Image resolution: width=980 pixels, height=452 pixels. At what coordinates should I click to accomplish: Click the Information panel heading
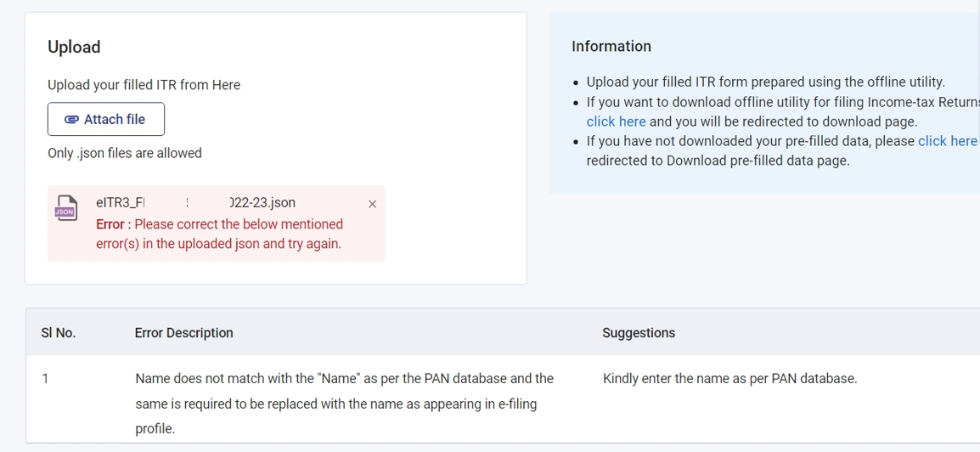click(x=611, y=46)
